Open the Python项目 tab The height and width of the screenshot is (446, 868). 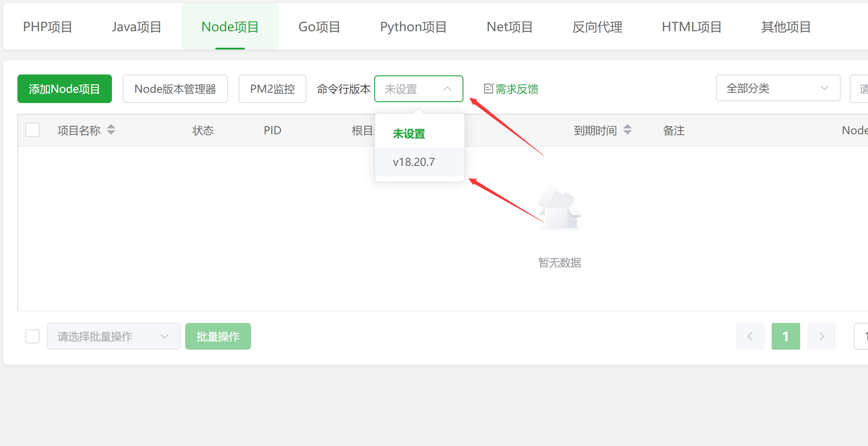point(413,27)
